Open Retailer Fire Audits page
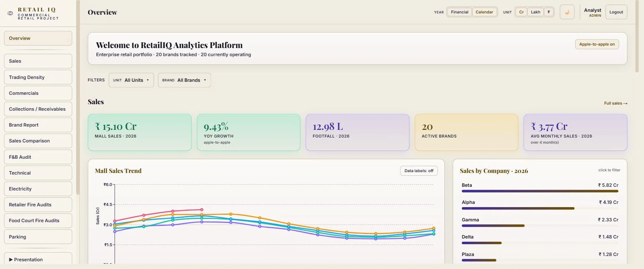Screen dimensions: 644x269 [x=38, y=205]
